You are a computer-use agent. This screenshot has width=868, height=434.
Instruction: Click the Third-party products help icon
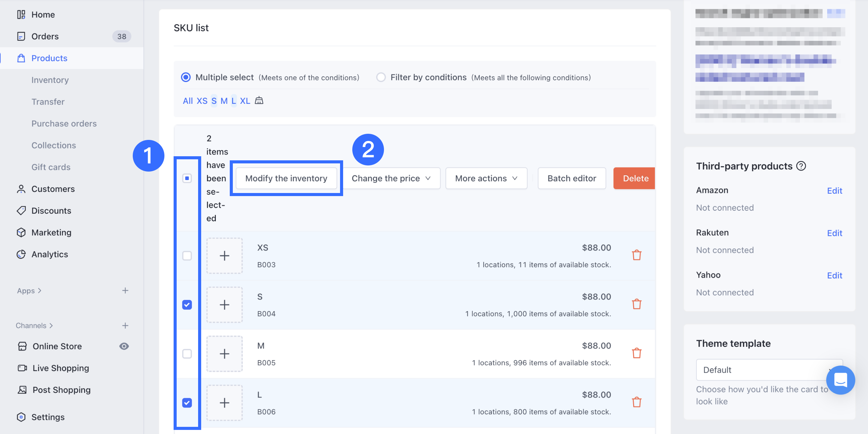click(x=801, y=166)
